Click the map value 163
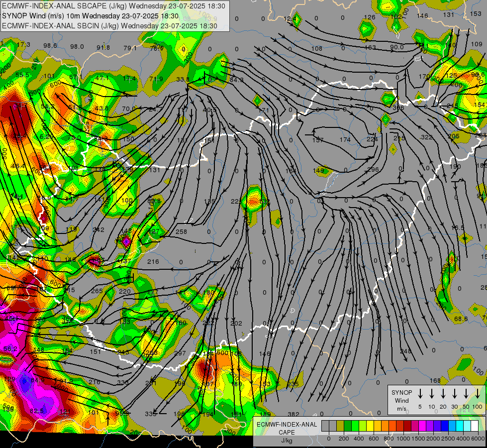This screenshot has width=487, height=448. 370,48
